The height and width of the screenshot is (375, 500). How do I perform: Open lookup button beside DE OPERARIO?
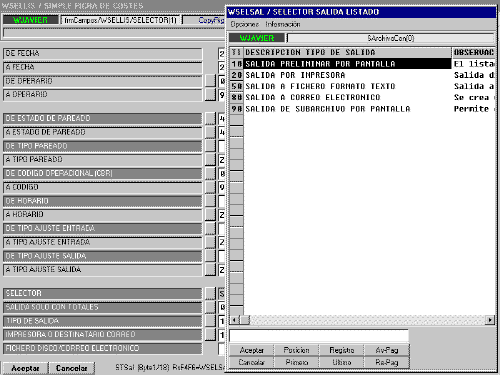210,81
